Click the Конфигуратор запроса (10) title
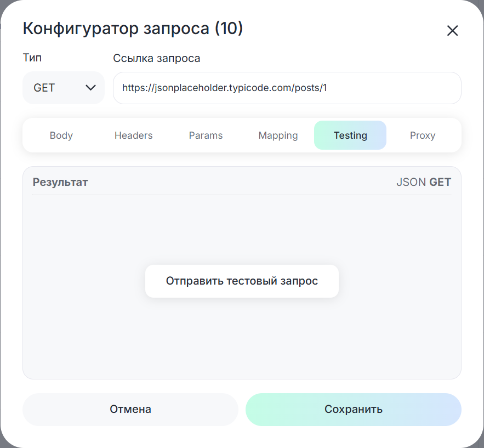Screen dimensions: 484x448 coord(133,29)
